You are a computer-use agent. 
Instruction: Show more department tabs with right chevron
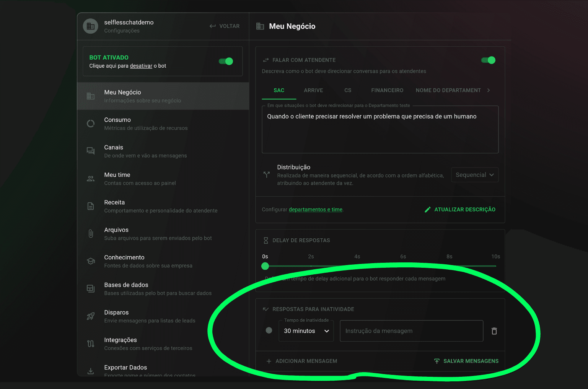489,90
